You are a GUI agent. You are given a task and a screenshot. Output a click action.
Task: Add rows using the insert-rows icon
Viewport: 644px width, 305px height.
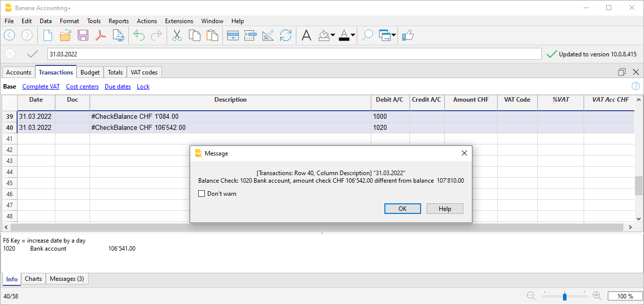233,35
